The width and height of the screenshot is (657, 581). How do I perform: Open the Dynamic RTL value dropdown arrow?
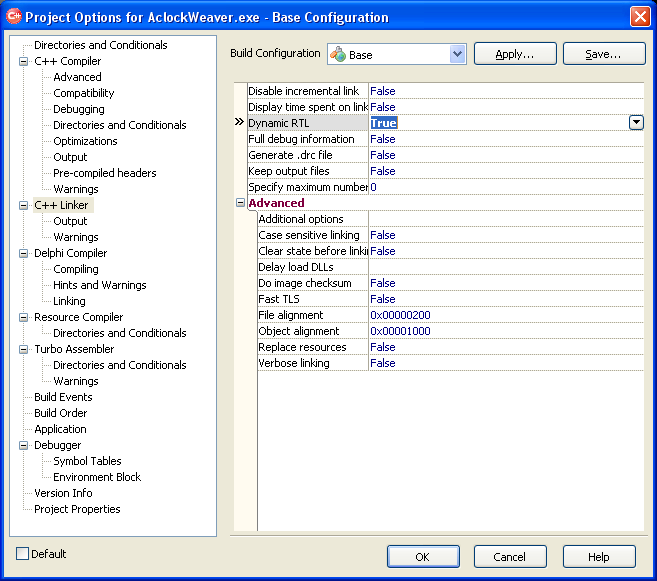[636, 123]
